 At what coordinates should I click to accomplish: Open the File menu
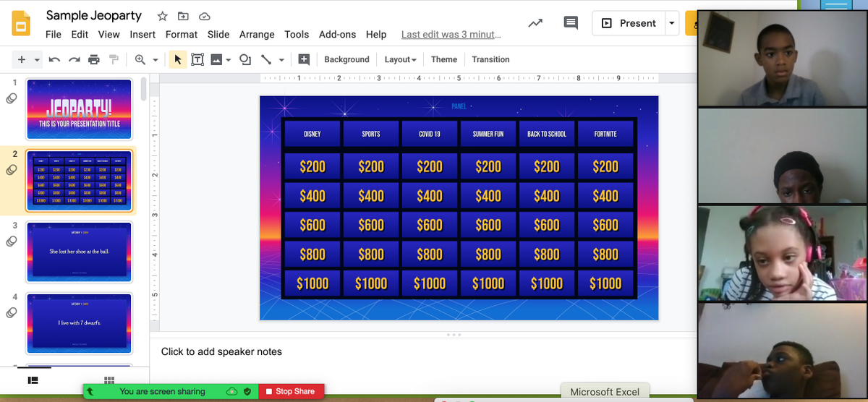[x=53, y=34]
